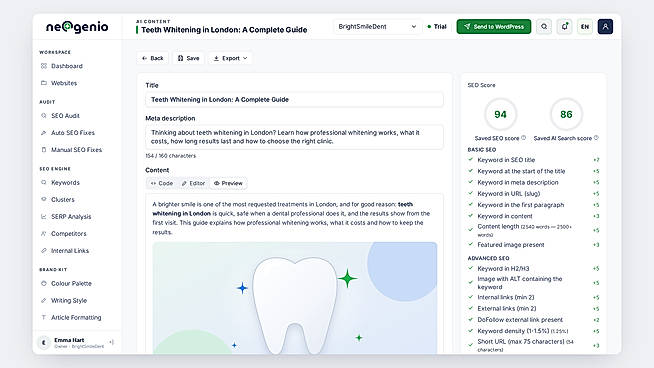Expand the Export dropdown menu
This screenshot has width=654, height=368.
tap(230, 58)
